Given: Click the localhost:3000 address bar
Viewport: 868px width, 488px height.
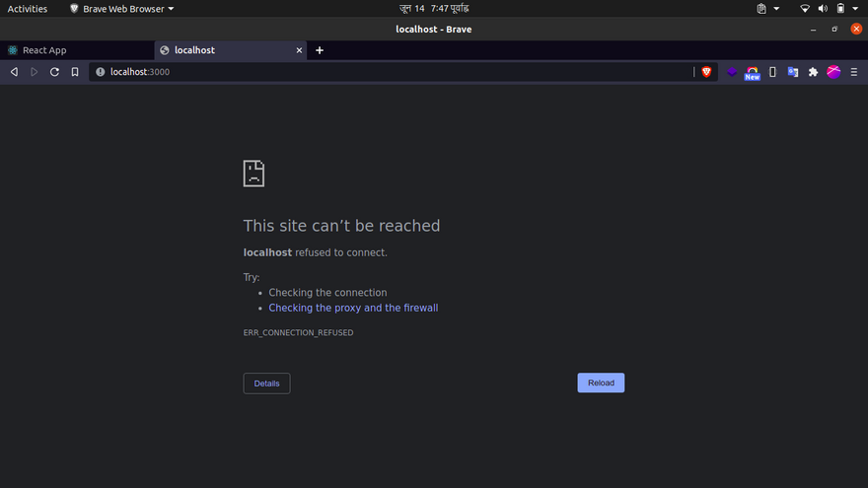Looking at the screenshot, I should pos(395,72).
